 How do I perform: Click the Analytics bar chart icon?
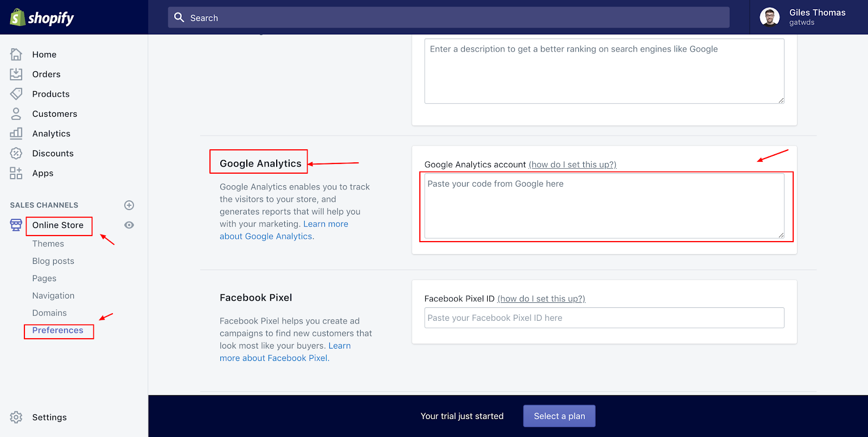click(16, 133)
